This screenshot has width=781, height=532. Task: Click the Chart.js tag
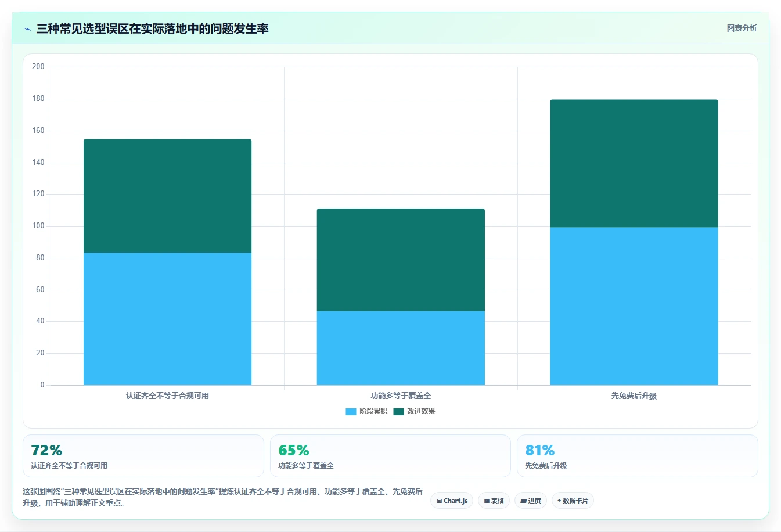(452, 501)
